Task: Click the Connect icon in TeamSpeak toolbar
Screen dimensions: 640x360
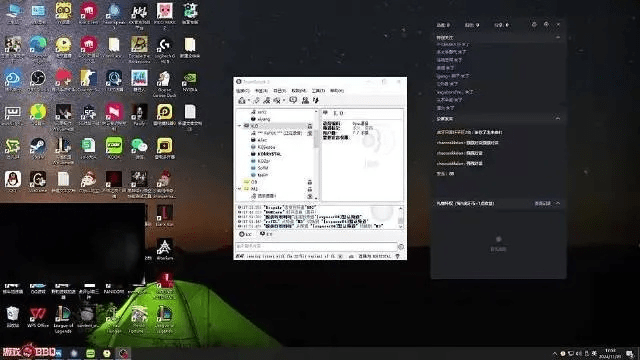Action: click(x=242, y=100)
